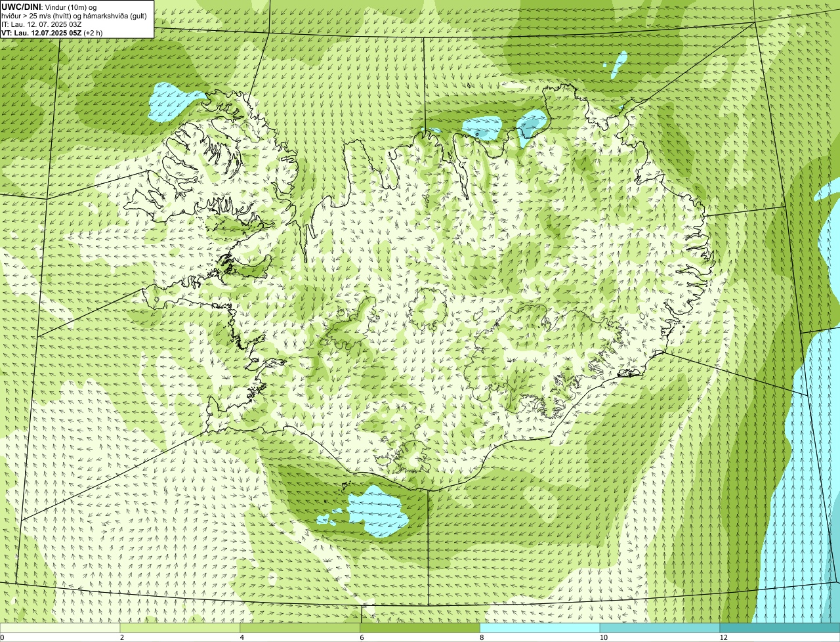Click the '12' tick label under the color bar
The height and width of the screenshot is (642, 840).
[x=723, y=637]
